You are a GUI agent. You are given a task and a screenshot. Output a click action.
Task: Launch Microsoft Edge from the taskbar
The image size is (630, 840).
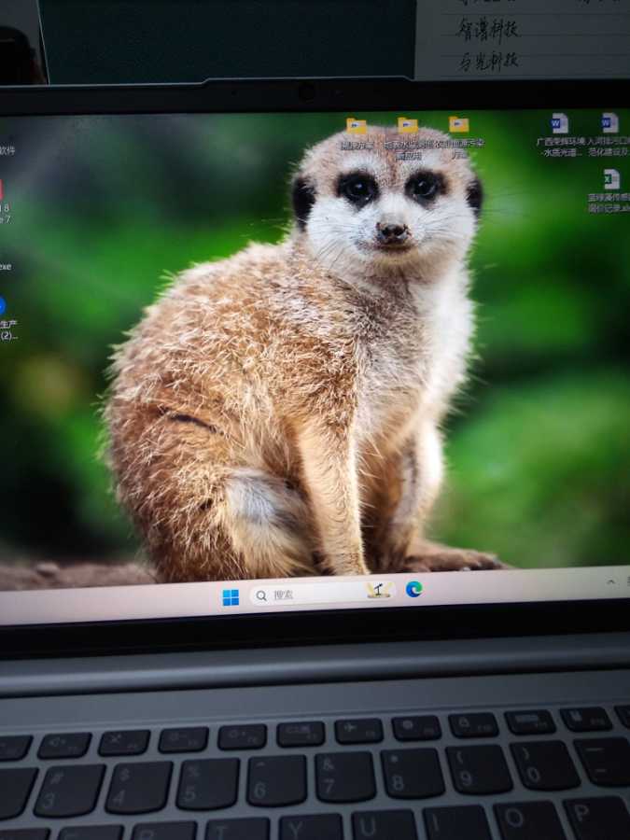click(x=413, y=589)
